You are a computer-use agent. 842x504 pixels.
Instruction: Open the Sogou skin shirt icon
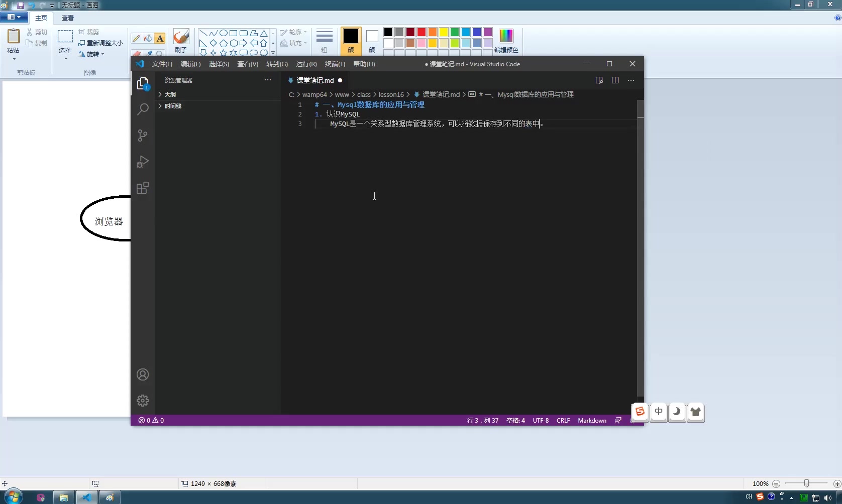click(x=695, y=412)
